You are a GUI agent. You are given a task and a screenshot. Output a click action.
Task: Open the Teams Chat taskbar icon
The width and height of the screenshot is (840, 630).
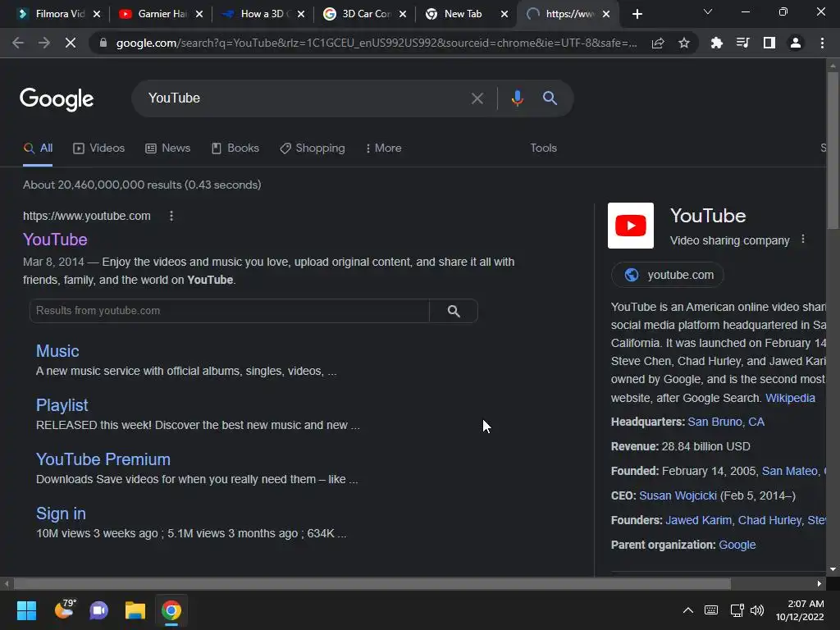(x=99, y=610)
